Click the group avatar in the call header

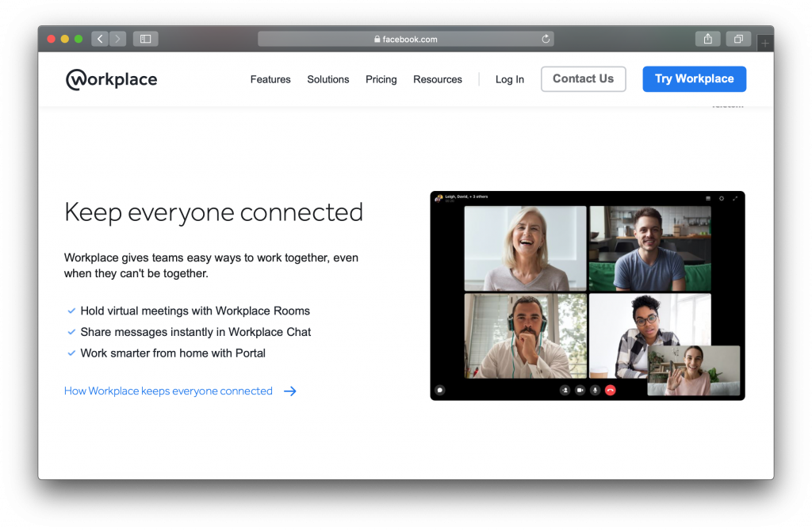tap(439, 198)
